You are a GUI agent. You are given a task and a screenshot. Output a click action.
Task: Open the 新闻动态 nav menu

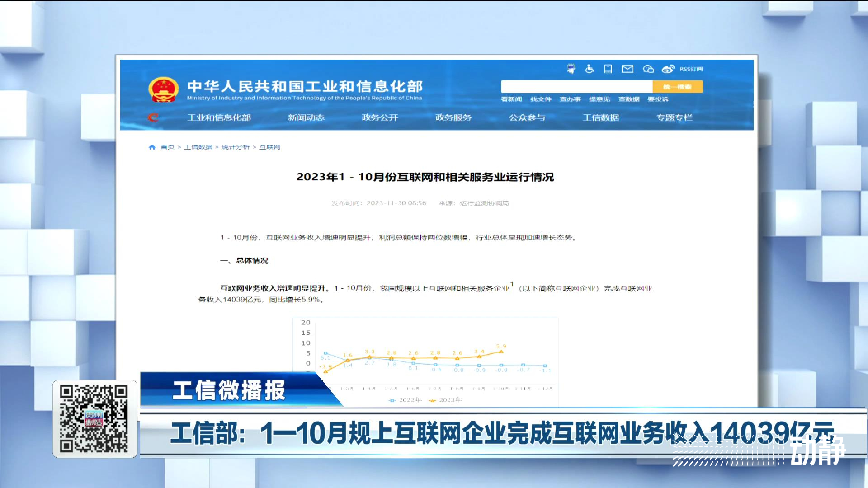click(x=306, y=117)
